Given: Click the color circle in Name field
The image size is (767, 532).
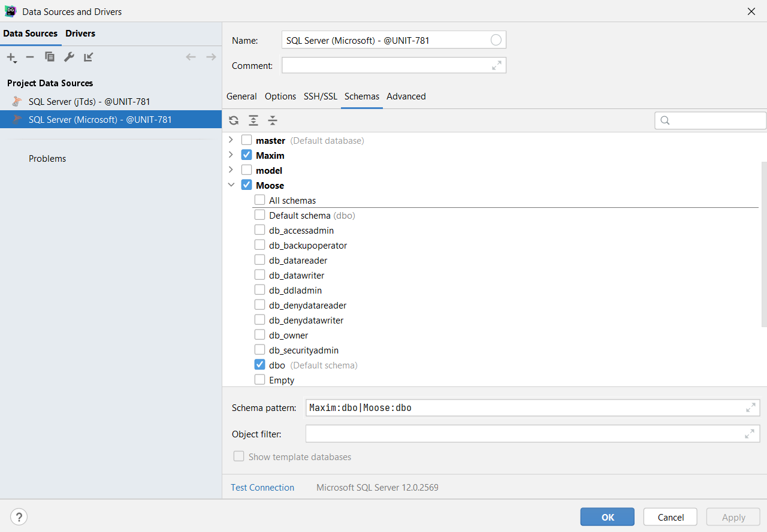Looking at the screenshot, I should coord(496,40).
